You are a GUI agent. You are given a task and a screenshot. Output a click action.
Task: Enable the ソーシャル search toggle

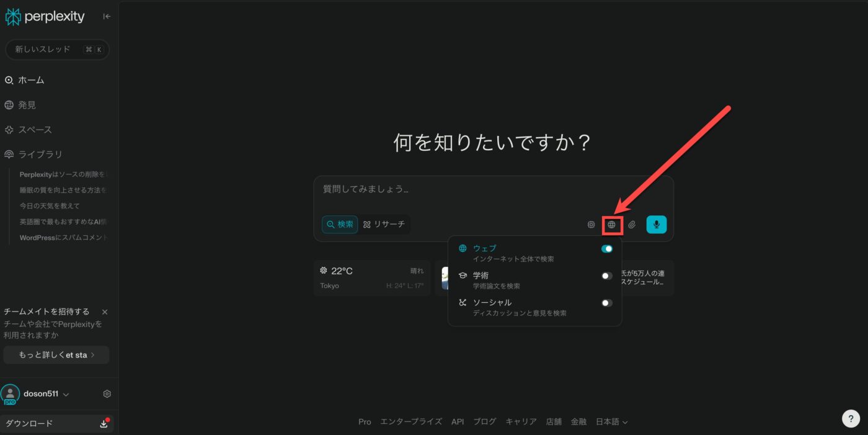(x=607, y=303)
